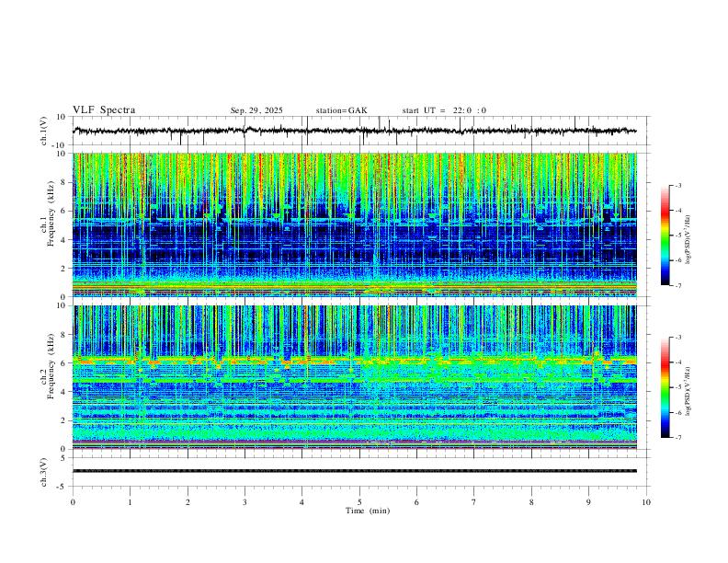The image size is (728, 563).
Task: Click the "ch.3(V)" axis label
Action: [x=44, y=472]
